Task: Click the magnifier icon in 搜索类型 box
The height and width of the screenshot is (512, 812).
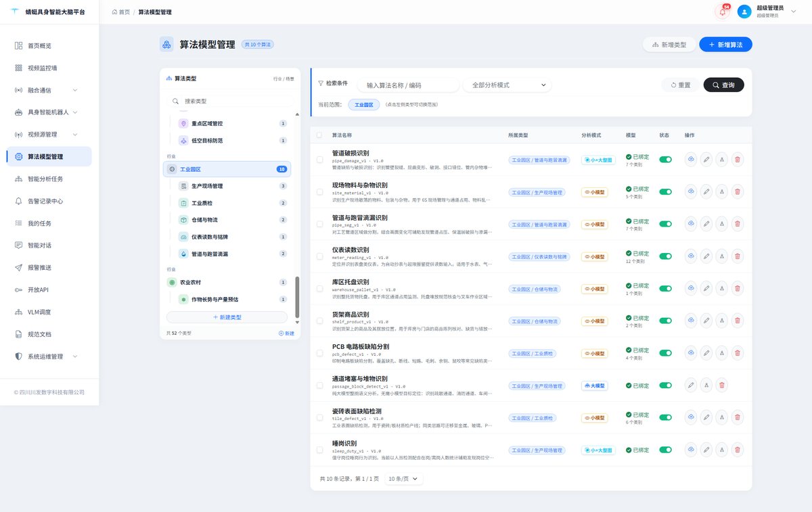Action: 176,101
